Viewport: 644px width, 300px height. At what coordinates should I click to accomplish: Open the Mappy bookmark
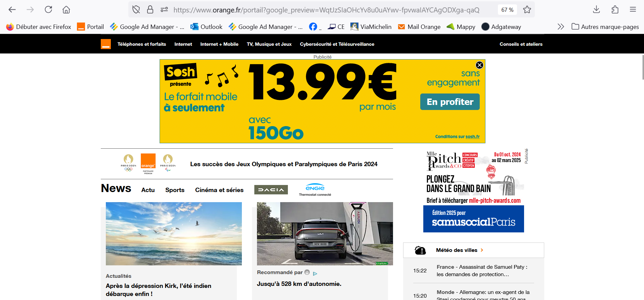pos(461,27)
